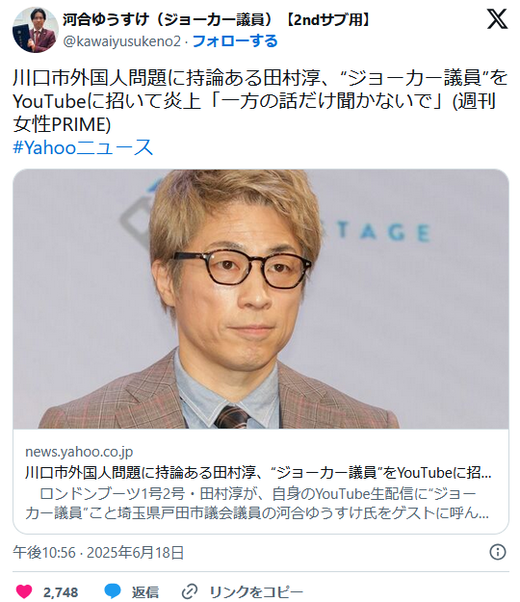Open the card headline under news.yahoo.co.jp
The width and height of the screenshot is (520, 602).
click(258, 473)
